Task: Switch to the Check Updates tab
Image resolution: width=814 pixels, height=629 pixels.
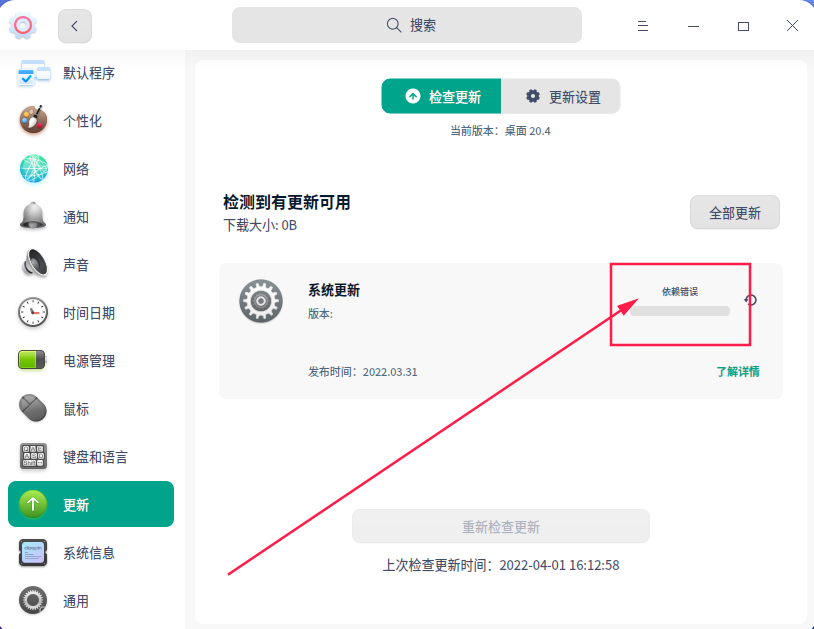Action: point(441,97)
